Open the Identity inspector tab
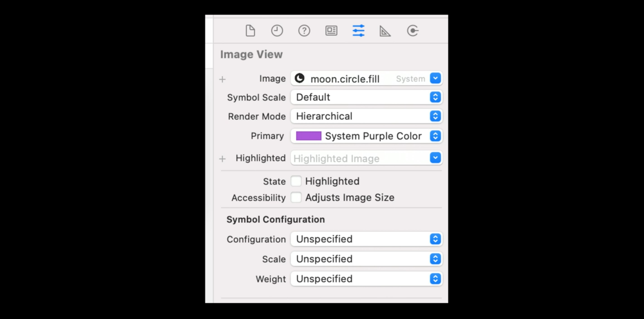Viewport: 644px width, 319px height. (331, 31)
